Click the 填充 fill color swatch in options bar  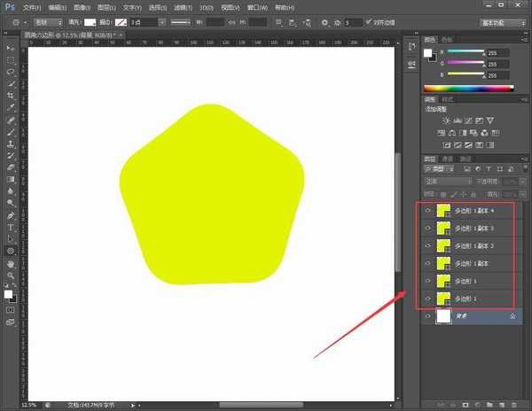pos(90,21)
